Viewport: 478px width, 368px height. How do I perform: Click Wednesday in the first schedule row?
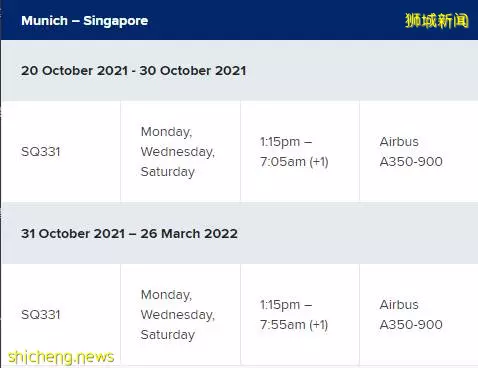[x=178, y=152]
